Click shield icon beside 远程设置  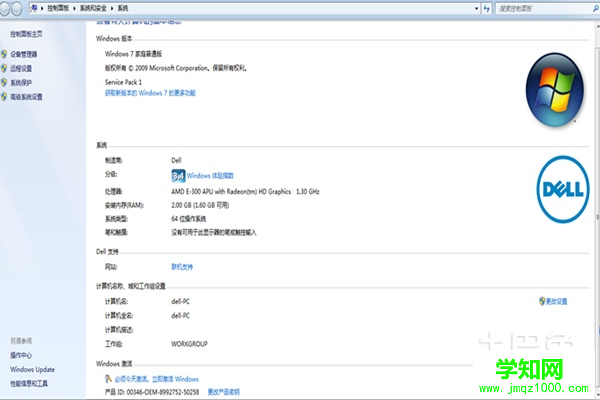tap(4, 68)
